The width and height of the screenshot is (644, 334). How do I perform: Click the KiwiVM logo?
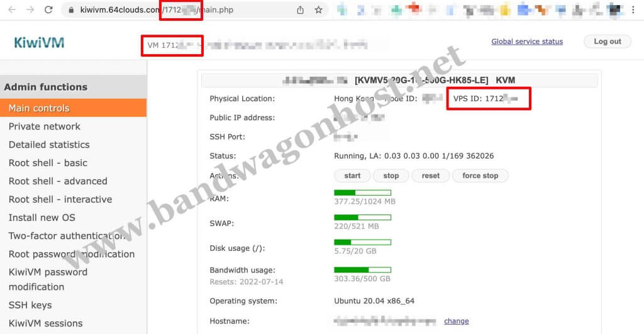(39, 42)
